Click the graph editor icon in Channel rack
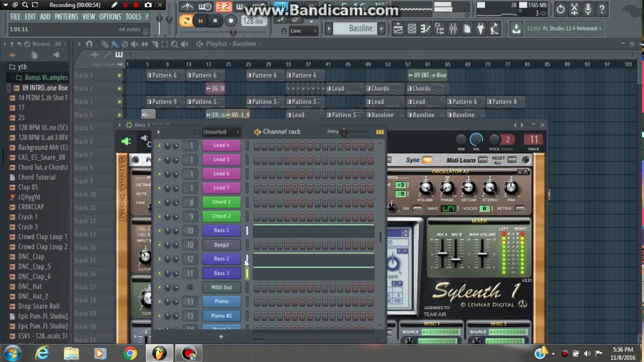This screenshot has height=362, width=644. 380,132
